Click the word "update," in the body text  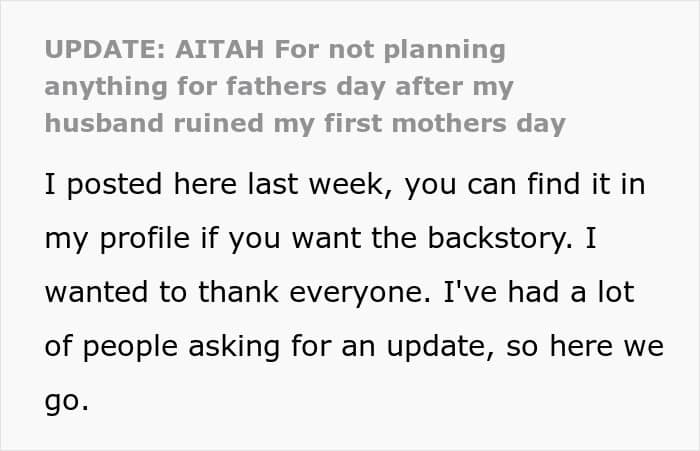tap(441, 346)
